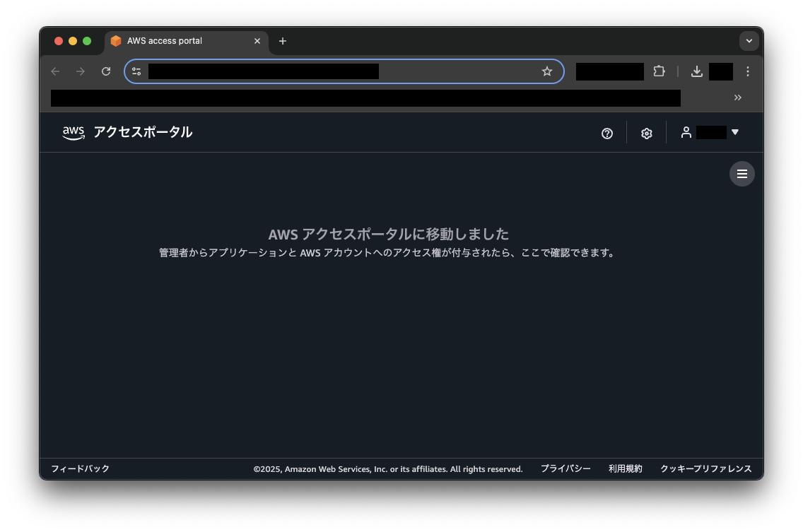Open the hamburger side panel button
803x532 pixels.
tap(742, 174)
